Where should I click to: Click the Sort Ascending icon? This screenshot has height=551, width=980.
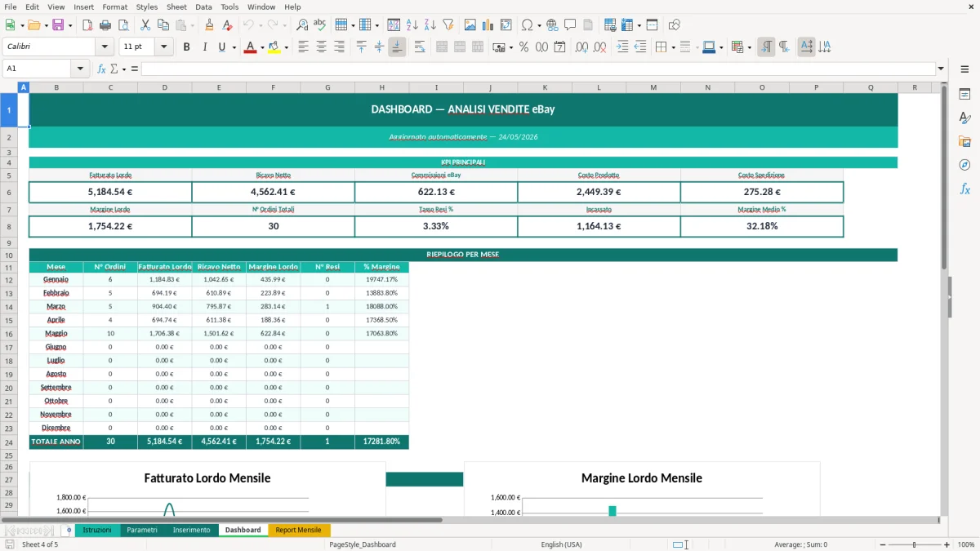(412, 25)
